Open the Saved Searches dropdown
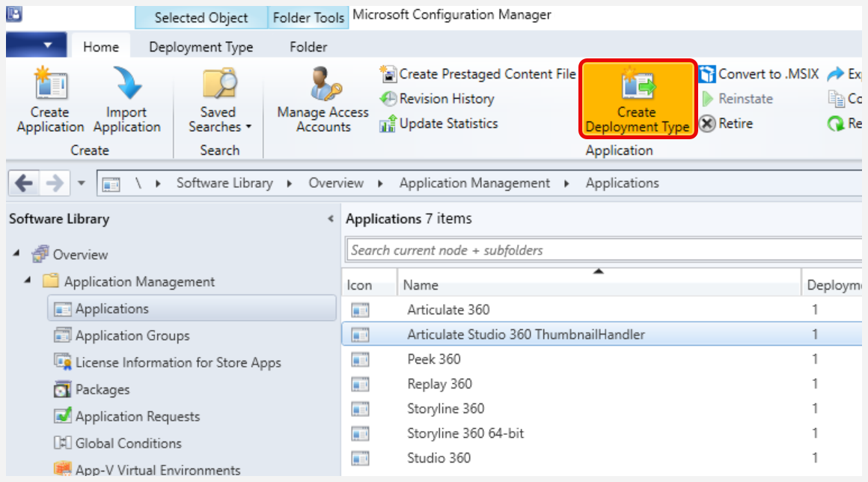The height and width of the screenshot is (482, 868). coord(219,100)
